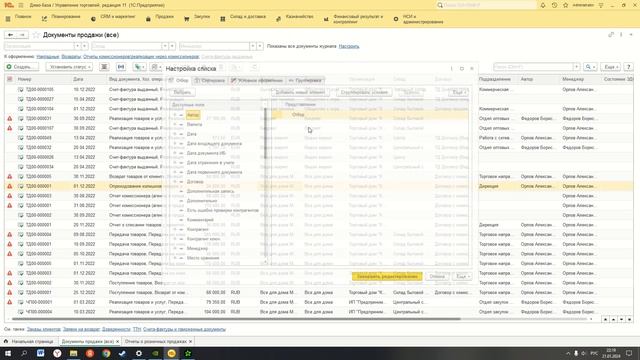640x360 pixels.
Task: Open the Склад и доставка section
Action: pyautogui.click(x=243, y=18)
